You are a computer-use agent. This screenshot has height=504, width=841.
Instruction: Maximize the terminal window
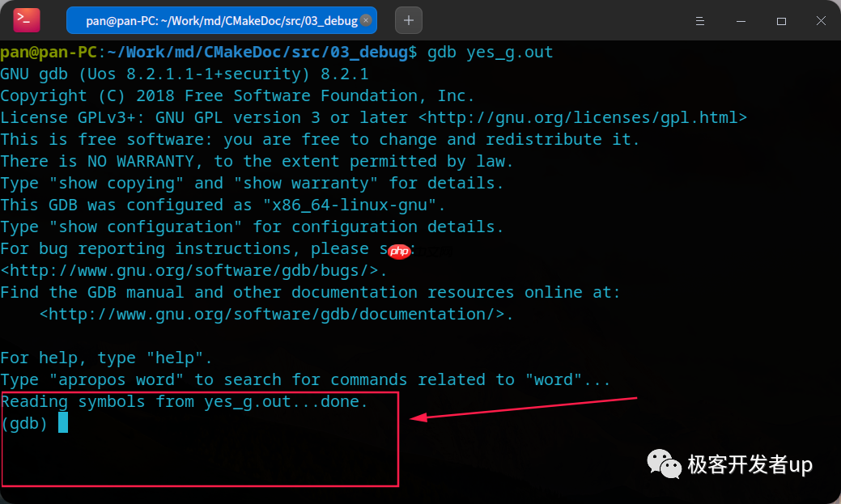pos(780,21)
